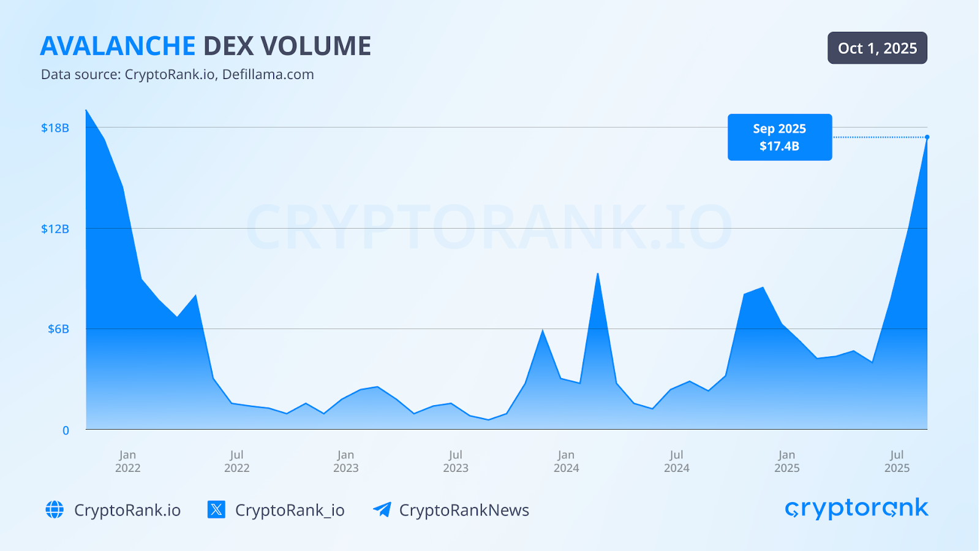The height and width of the screenshot is (551, 980).
Task: Click the AVALANCHE DEX VOLUME title
Action: (x=206, y=47)
